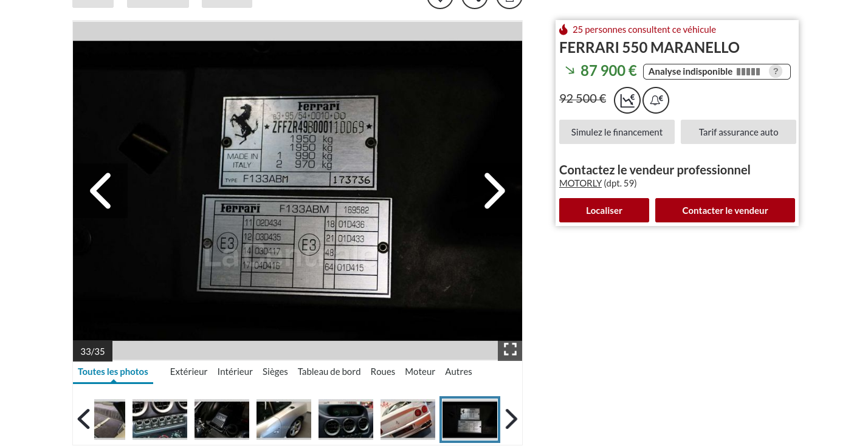Click the 25 personnes consultent ce véhicule text
This screenshot has width=868, height=446.
(644, 29)
